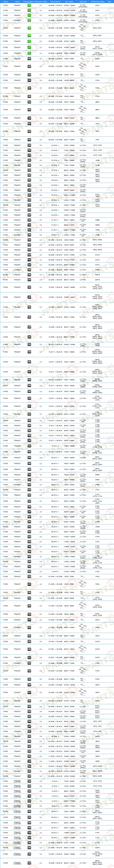Click ON diesel icon in ABFA row with FA__ body

(29, 102)
